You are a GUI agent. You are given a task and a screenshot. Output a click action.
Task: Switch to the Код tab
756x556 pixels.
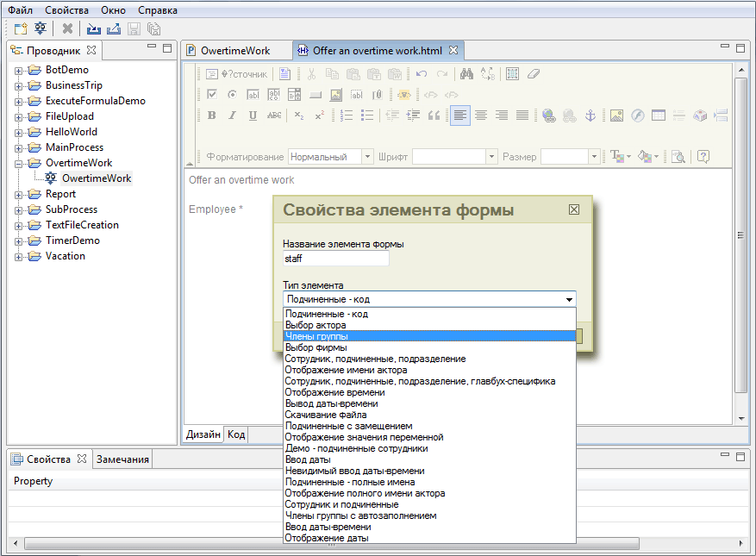point(236,434)
